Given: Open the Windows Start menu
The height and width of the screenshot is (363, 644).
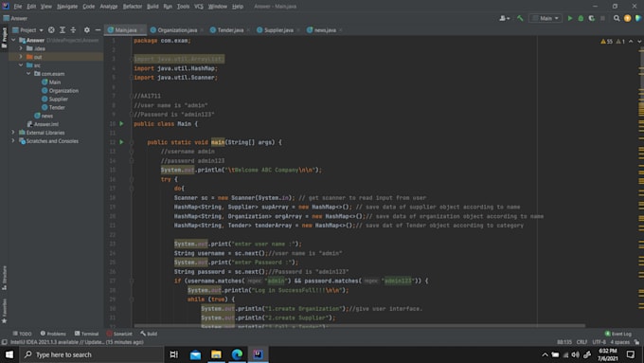Looking at the screenshot, I should click(x=9, y=354).
